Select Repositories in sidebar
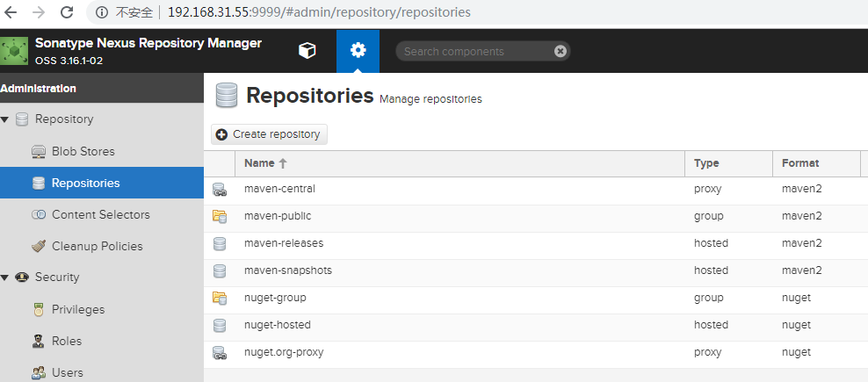The height and width of the screenshot is (382, 868). tap(102, 183)
